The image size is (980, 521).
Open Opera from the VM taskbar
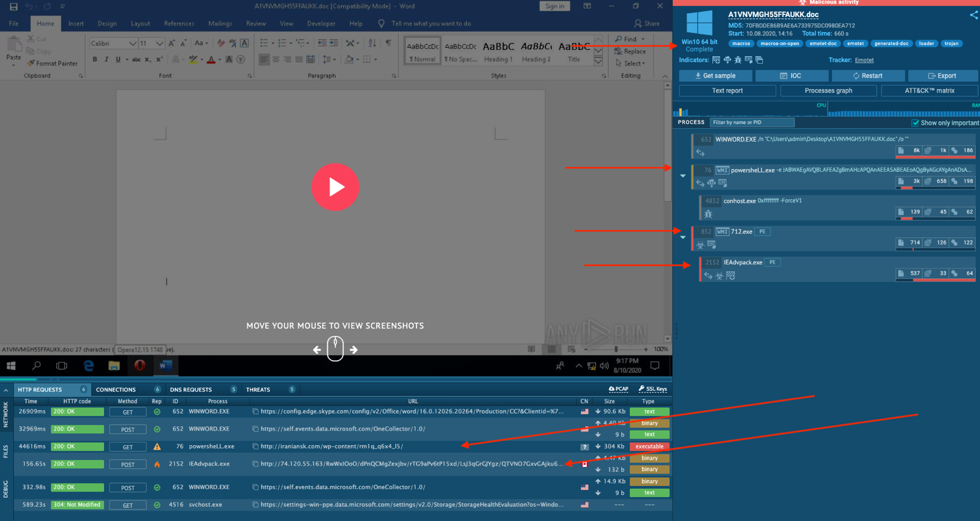tap(140, 366)
